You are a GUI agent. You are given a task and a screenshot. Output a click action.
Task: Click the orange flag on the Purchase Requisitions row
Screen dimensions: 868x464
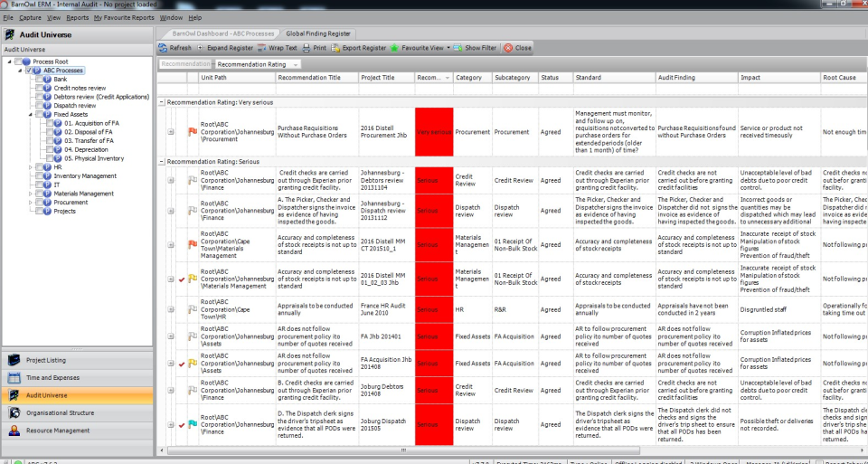pyautogui.click(x=191, y=133)
